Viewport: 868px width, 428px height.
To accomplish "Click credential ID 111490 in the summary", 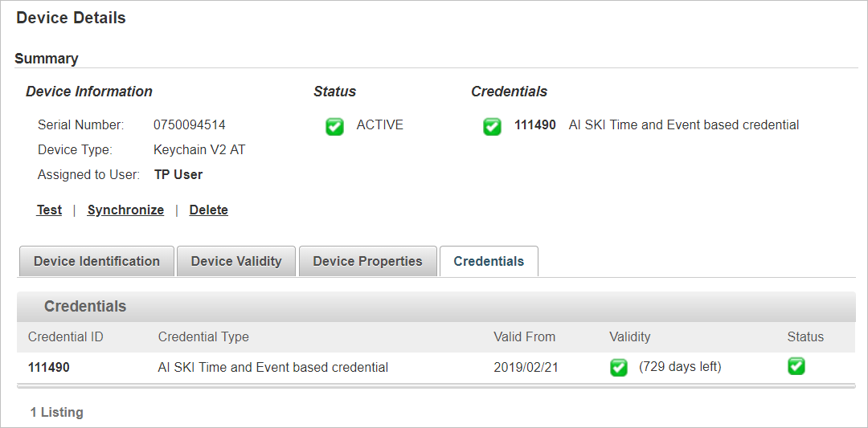I will click(x=535, y=125).
